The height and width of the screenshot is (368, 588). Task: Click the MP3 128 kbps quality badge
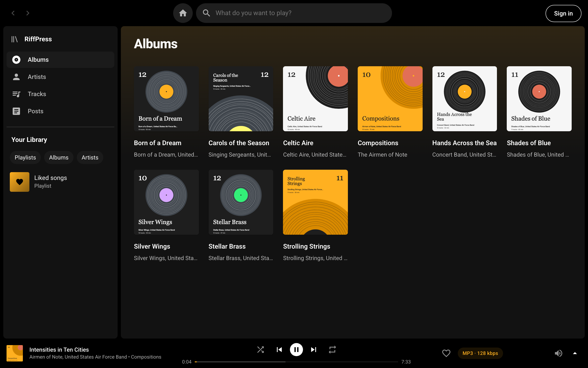[480, 353]
